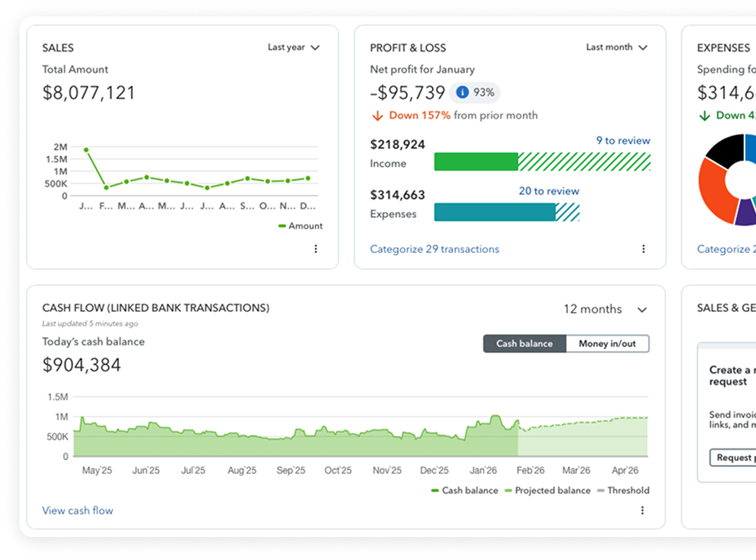Image resolution: width=756 pixels, height=560 pixels.
Task: Click the Categorize 29 transactions link
Action: 434,249
